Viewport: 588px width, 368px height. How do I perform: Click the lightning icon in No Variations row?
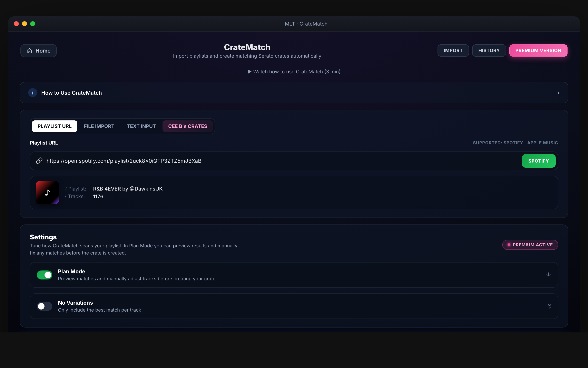tap(549, 306)
